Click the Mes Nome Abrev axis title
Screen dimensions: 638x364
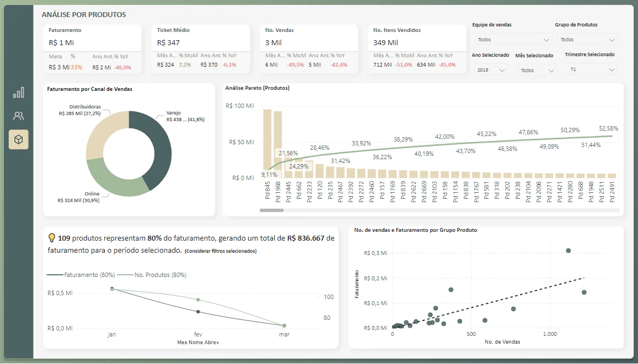198,343
